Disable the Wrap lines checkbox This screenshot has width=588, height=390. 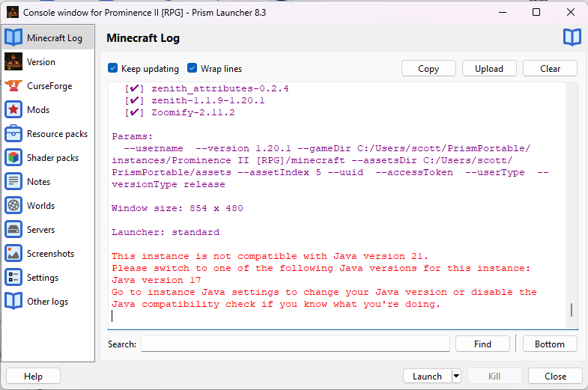[x=192, y=68]
